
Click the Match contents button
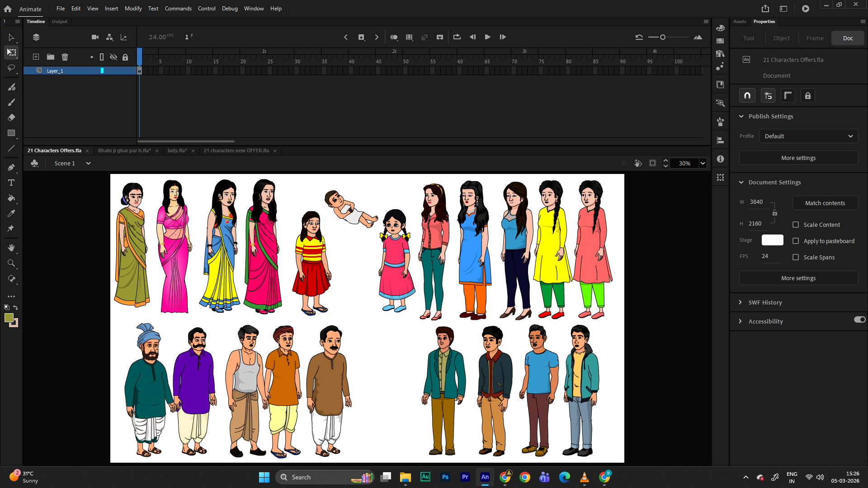point(825,203)
